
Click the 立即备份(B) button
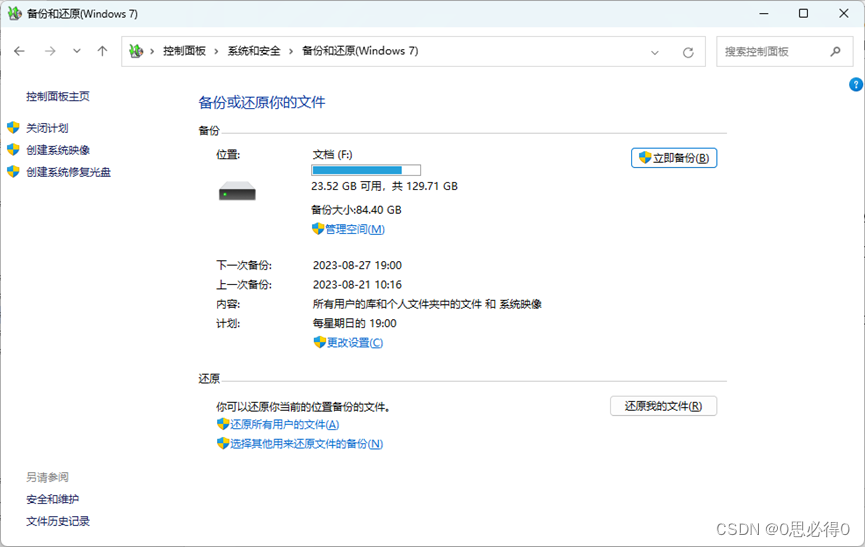(x=674, y=158)
